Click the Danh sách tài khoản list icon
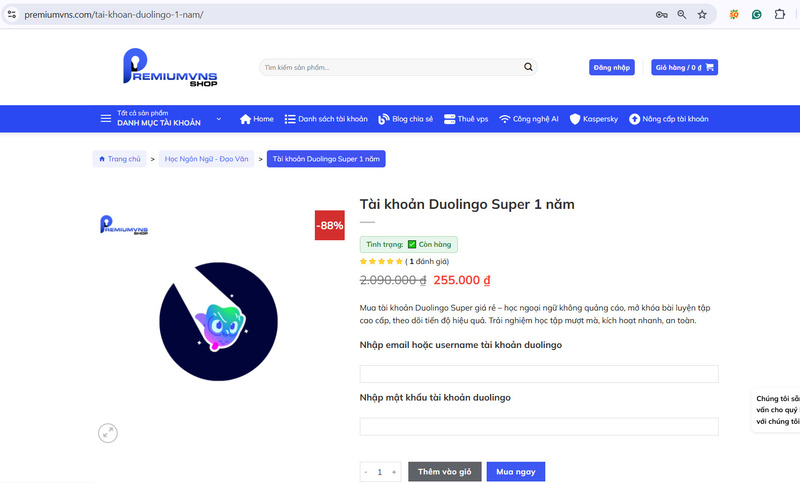This screenshot has height=483, width=800. tap(290, 119)
